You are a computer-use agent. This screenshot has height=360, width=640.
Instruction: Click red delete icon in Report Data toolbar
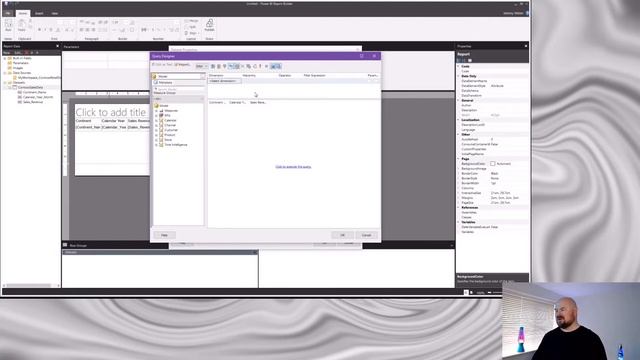click(27, 53)
